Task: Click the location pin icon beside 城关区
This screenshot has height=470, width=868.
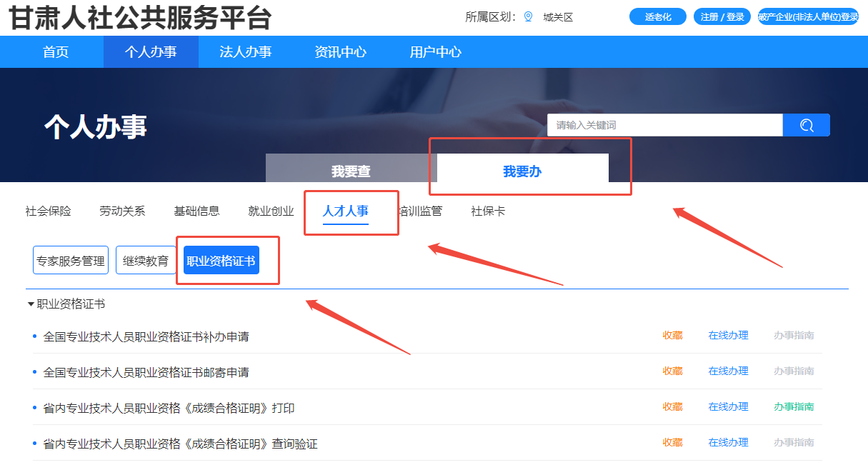Action: 529,17
